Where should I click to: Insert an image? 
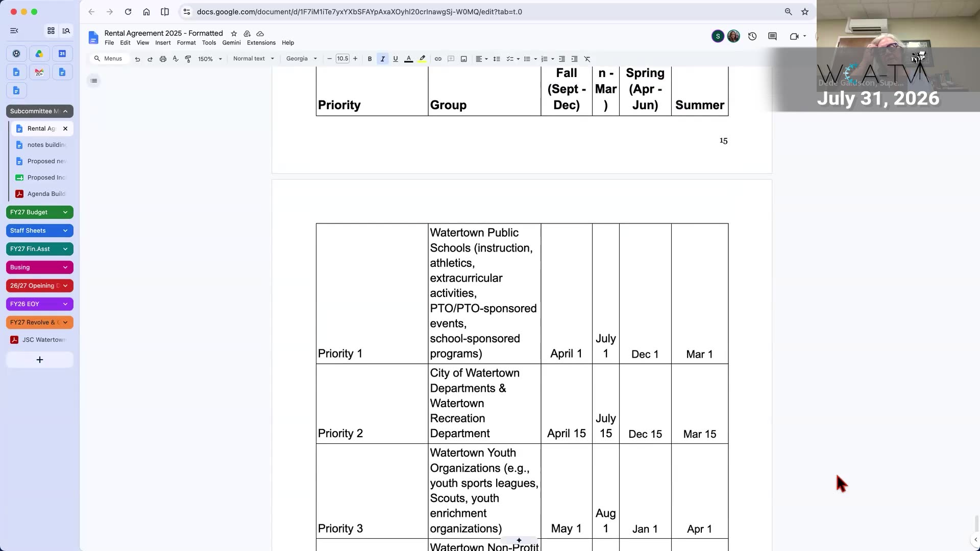[463, 59]
